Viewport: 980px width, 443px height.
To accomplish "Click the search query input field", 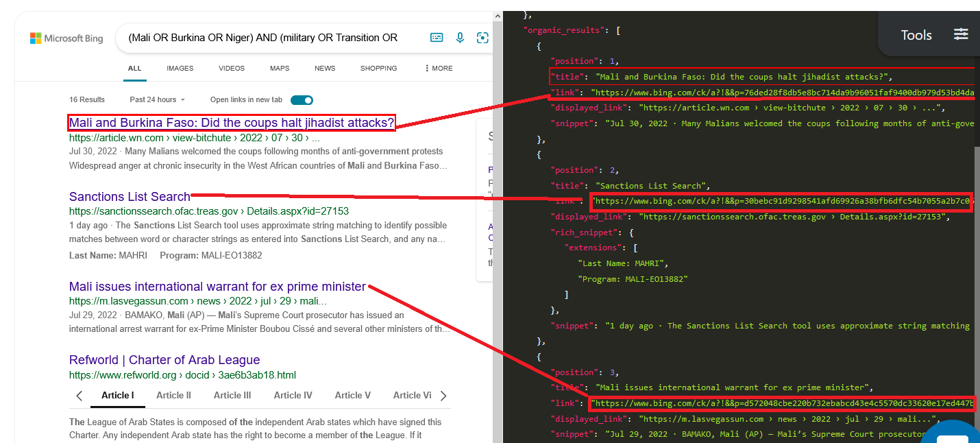I will click(x=274, y=38).
